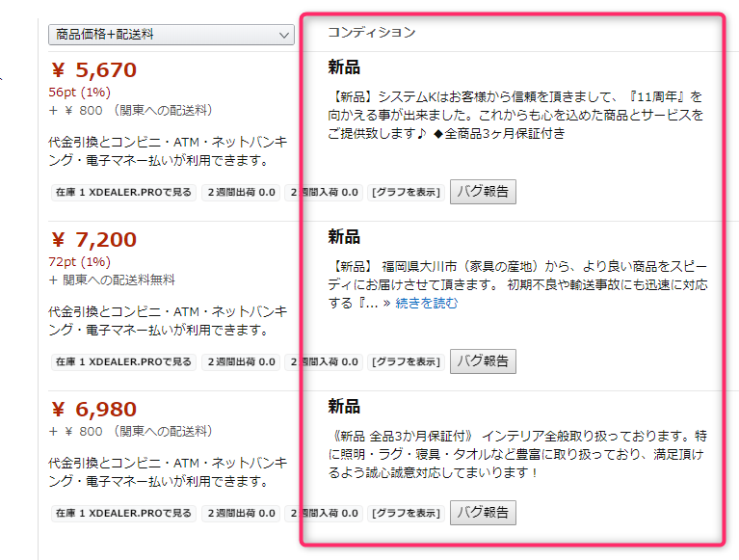This screenshot has width=739, height=560.
Task: Click バグ報告 button for the ¥5,670 offer
Action: click(483, 192)
